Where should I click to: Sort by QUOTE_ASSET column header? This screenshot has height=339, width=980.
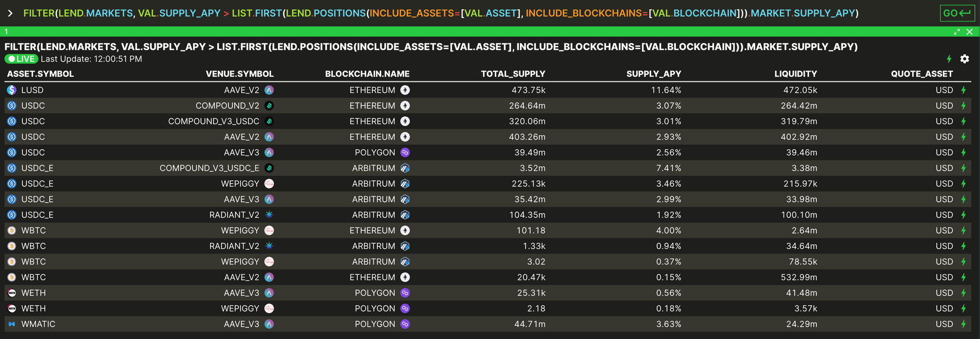click(x=922, y=74)
